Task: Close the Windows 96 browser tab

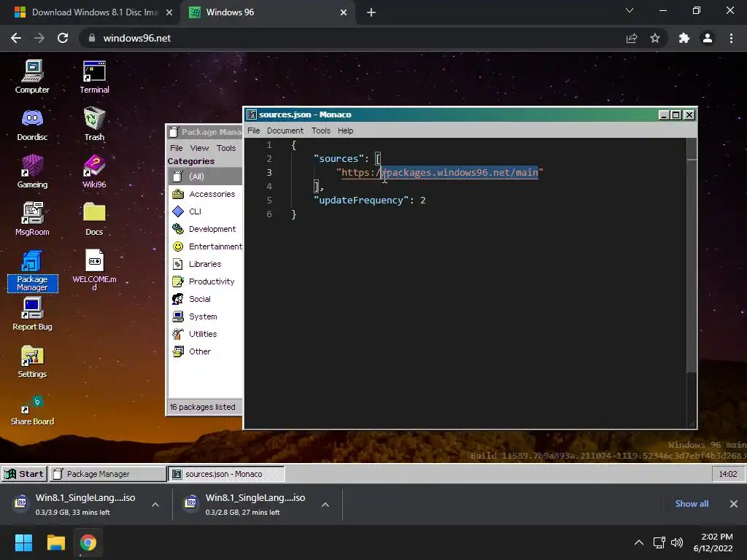Action: [x=344, y=12]
